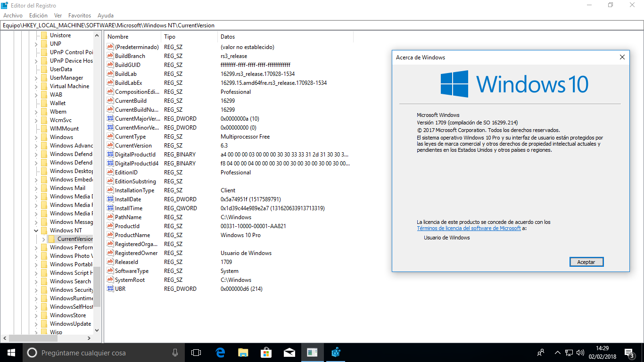Select the CurrentVersion folder icon
This screenshot has height=362, width=644.
click(51, 239)
